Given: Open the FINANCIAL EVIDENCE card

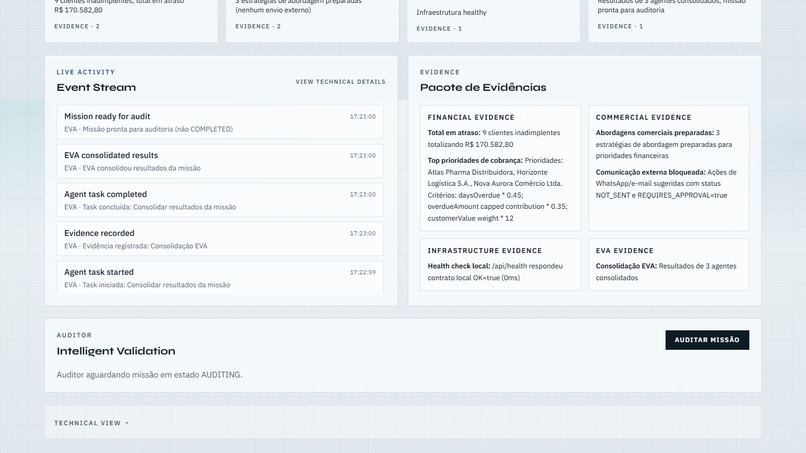Looking at the screenshot, I should (500, 168).
